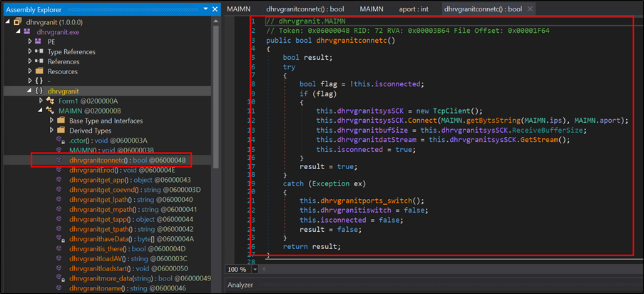The height and width of the screenshot is (294, 644).
Task: Click the Derived Types folder icon
Action: click(61, 131)
